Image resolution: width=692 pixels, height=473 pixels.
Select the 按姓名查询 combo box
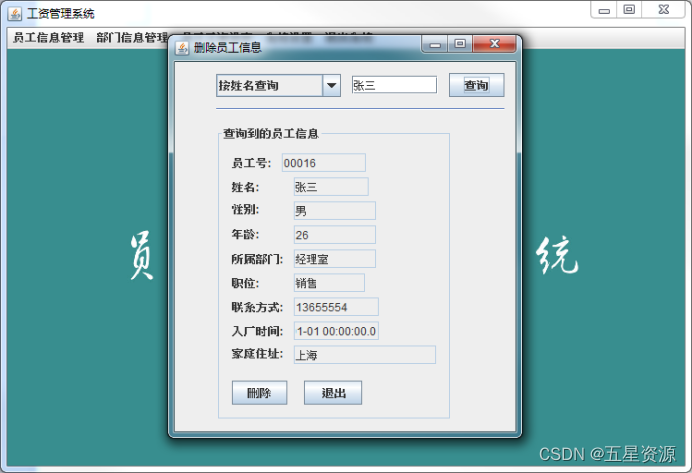(x=278, y=86)
